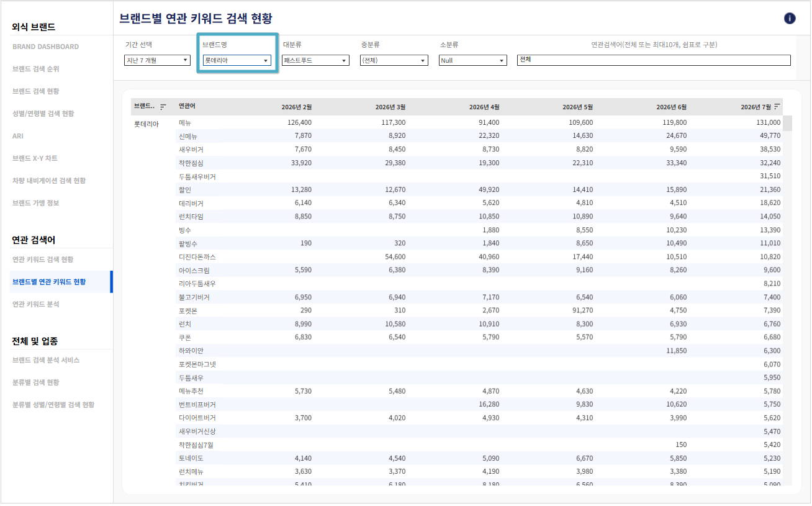Open the 대분류 dropdown showing 패스트푸드

(x=315, y=60)
